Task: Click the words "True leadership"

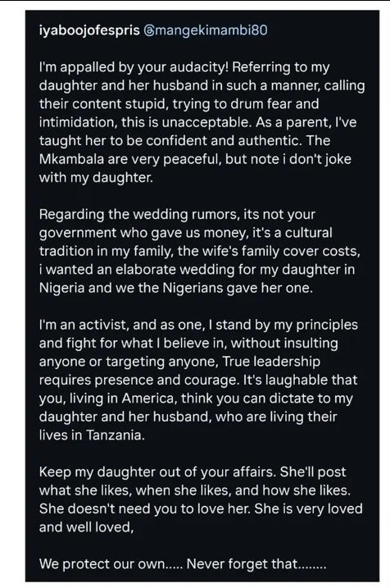Action: pyautogui.click(x=271, y=362)
